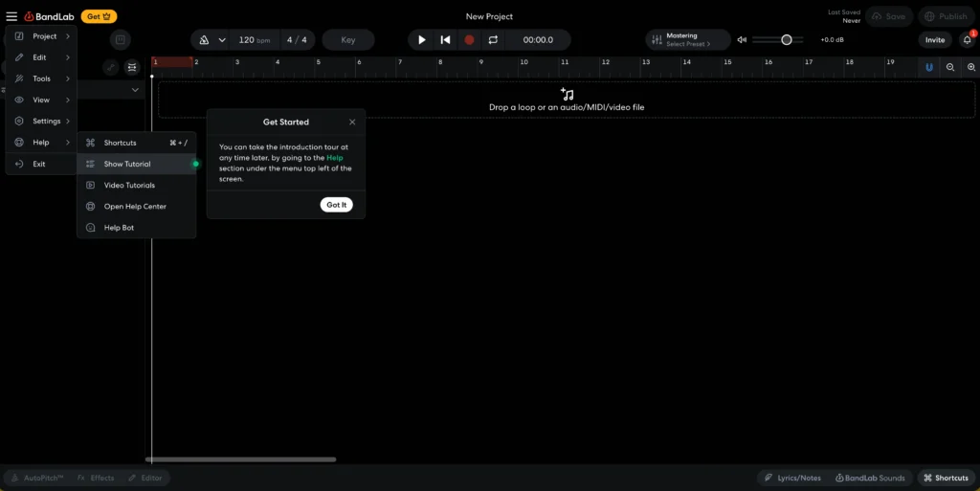980x491 pixels.
Task: Open the 4 / 4 time signature selector
Action: click(x=297, y=40)
